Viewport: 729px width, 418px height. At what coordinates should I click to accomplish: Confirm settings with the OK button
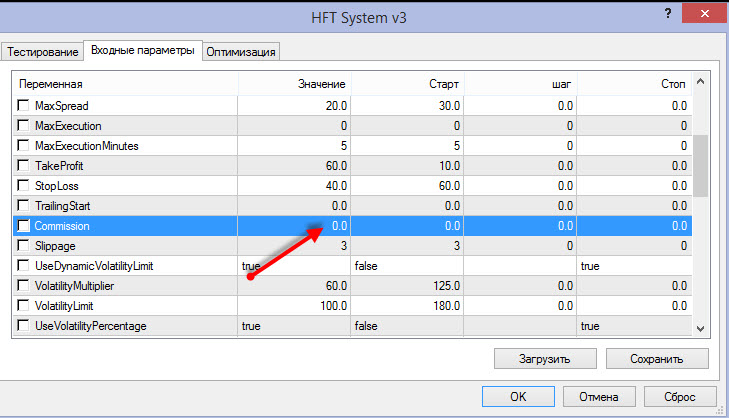[517, 396]
